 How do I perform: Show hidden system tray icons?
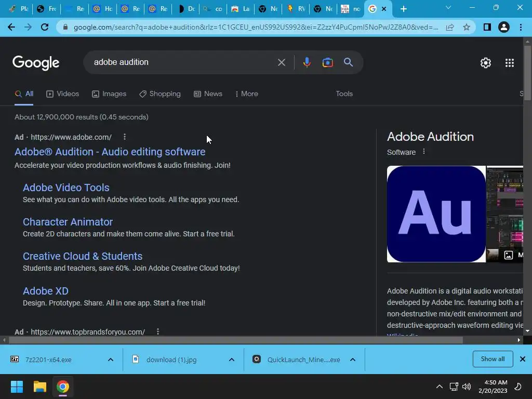pos(440,387)
